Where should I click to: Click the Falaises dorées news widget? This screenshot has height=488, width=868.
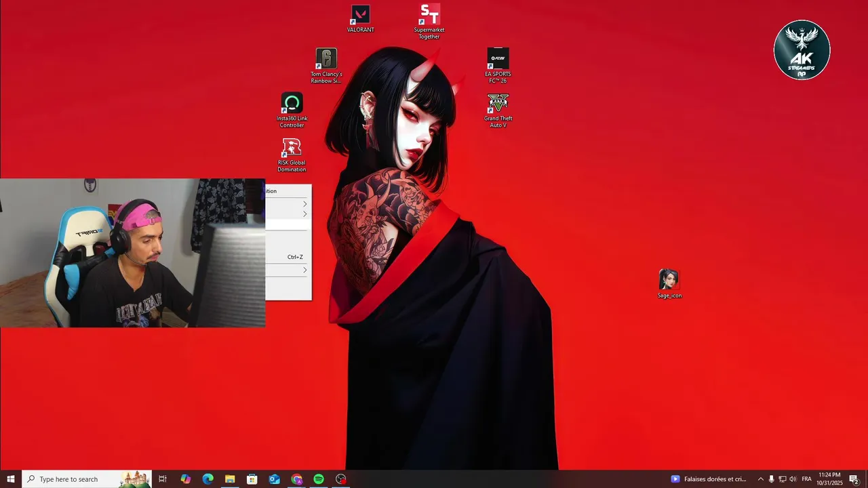[709, 479]
